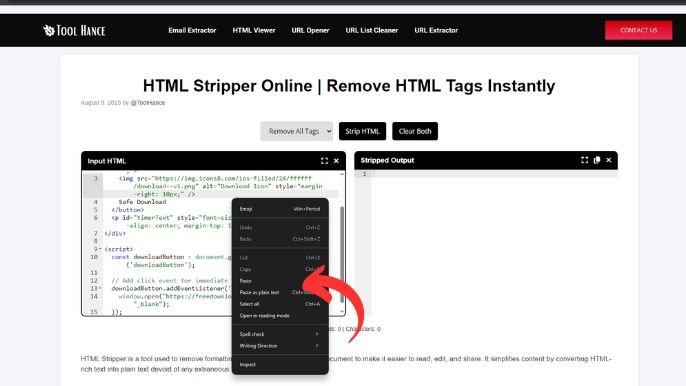The width and height of the screenshot is (686, 386).
Task: Click the 'Stripped Output' panel title
Action: [387, 160]
